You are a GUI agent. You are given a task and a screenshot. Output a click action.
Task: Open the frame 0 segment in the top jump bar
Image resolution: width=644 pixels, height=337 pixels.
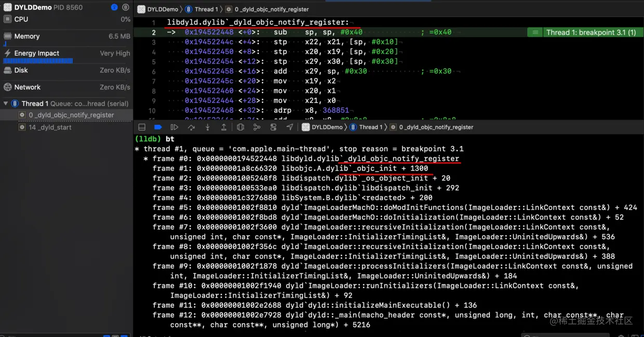(267, 9)
